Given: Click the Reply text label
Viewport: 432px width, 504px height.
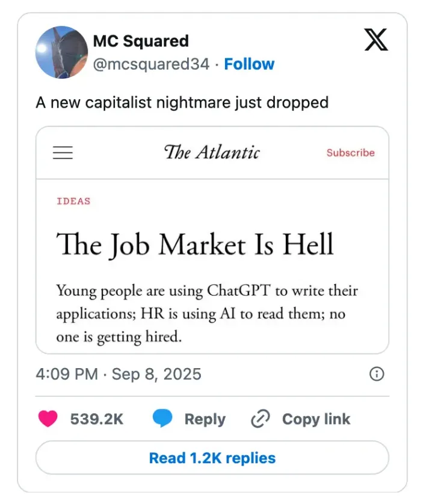Looking at the screenshot, I should (205, 419).
